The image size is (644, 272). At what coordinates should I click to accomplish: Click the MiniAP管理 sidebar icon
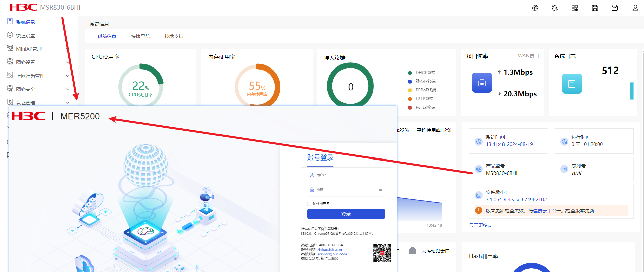coord(10,48)
